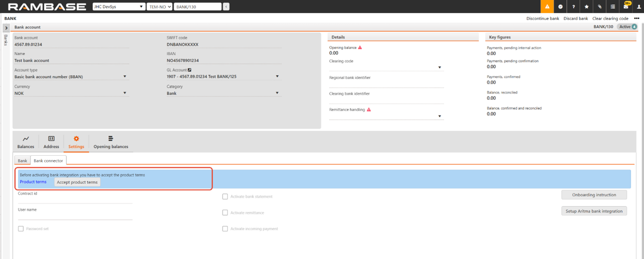Open the mail inbox with 99+ badge

point(626,7)
